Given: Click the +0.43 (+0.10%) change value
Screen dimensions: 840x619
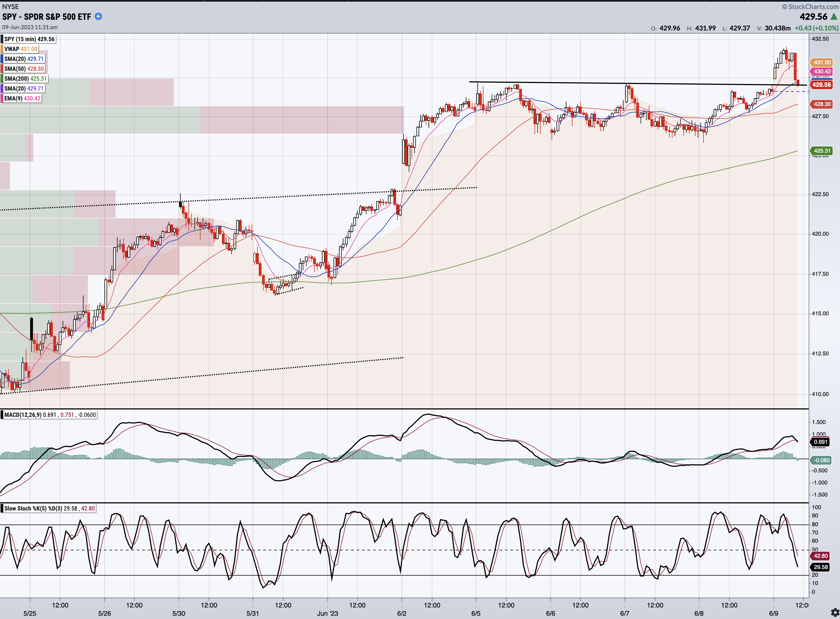Looking at the screenshot, I should click(x=816, y=28).
